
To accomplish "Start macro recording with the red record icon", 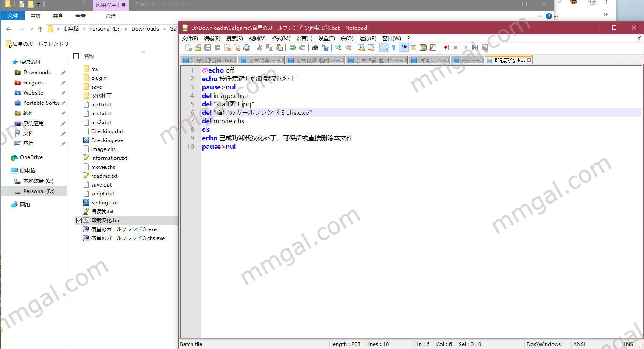I will point(446,47).
